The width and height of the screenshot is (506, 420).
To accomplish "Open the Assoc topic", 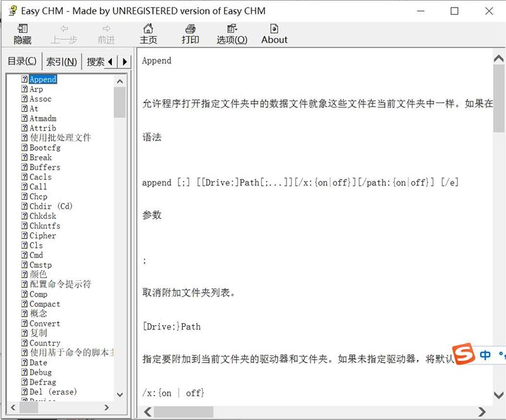I will click(40, 99).
